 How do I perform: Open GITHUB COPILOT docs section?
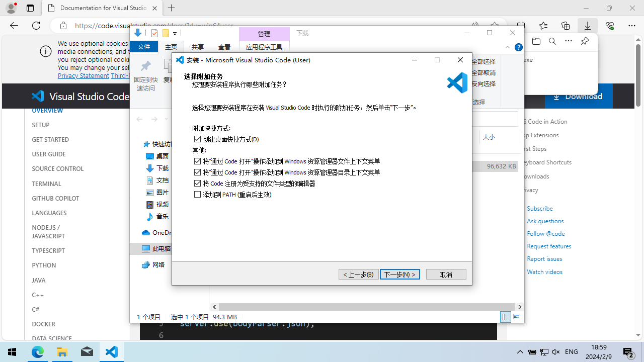point(55,198)
